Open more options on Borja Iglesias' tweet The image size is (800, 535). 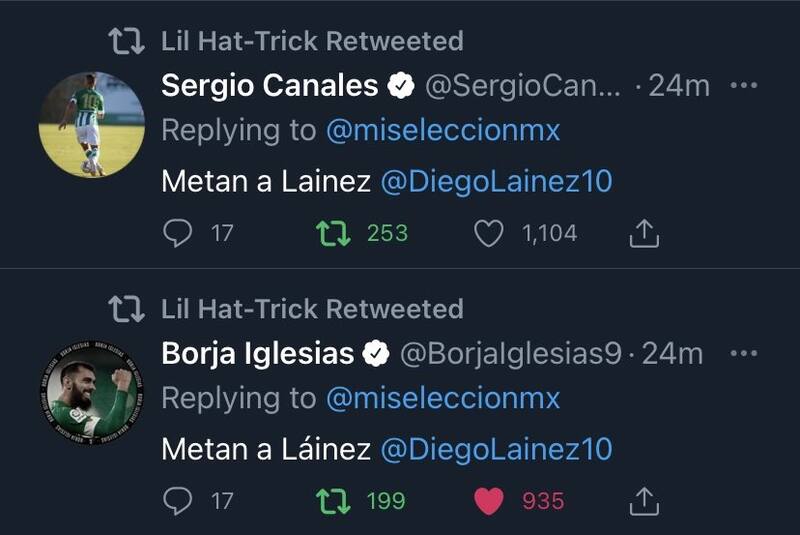click(x=744, y=353)
